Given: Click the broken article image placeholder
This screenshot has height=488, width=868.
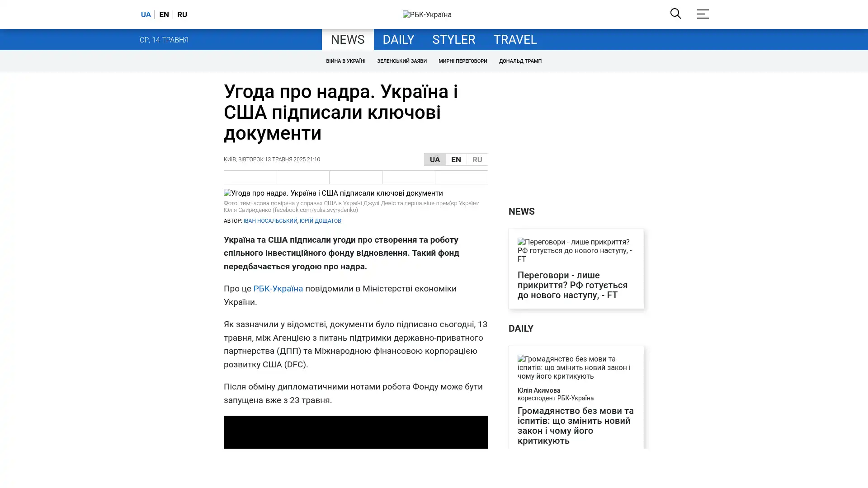Looking at the screenshot, I should click(x=333, y=193).
